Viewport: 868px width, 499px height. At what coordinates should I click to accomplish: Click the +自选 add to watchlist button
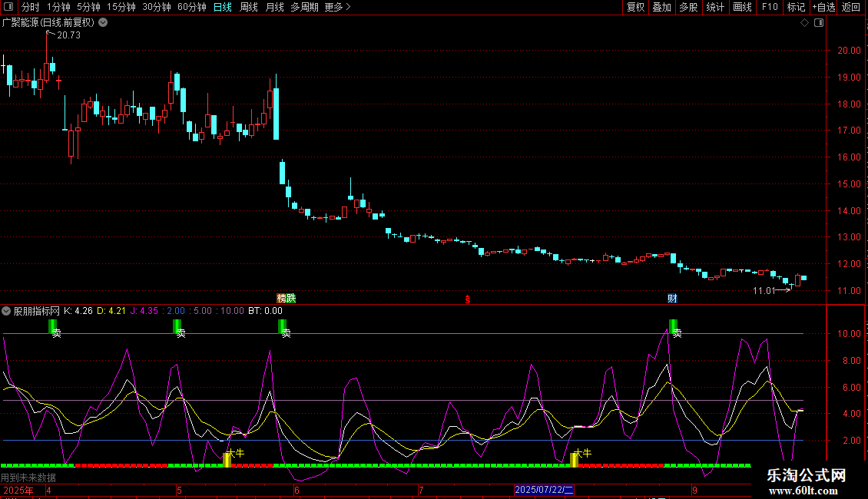tap(823, 7)
